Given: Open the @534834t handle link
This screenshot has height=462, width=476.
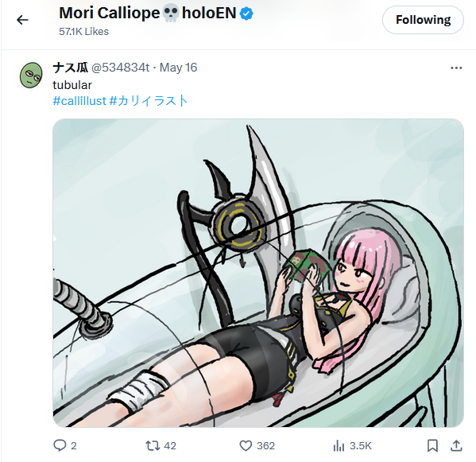Looking at the screenshot, I should [121, 68].
